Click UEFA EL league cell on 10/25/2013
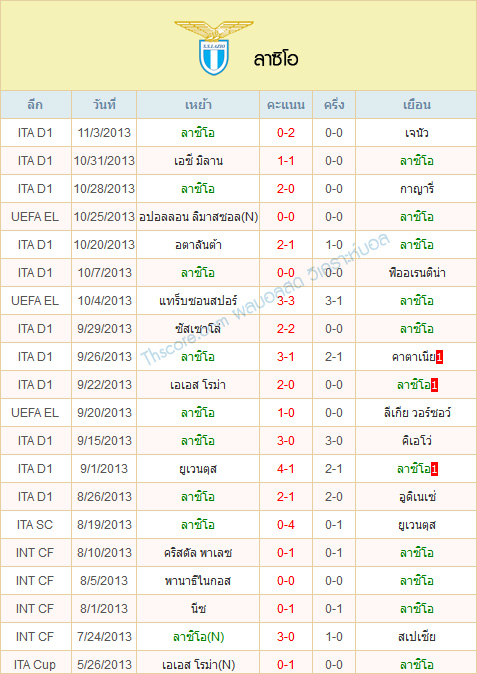The height and width of the screenshot is (674, 477). (35, 217)
